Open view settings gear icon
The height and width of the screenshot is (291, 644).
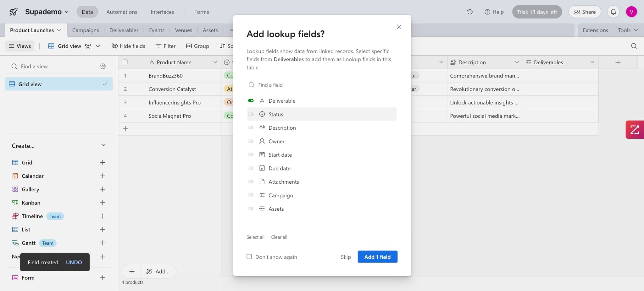coord(103,66)
